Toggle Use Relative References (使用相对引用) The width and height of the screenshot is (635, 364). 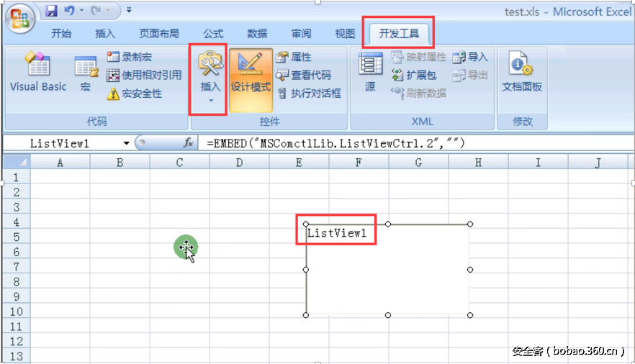144,75
